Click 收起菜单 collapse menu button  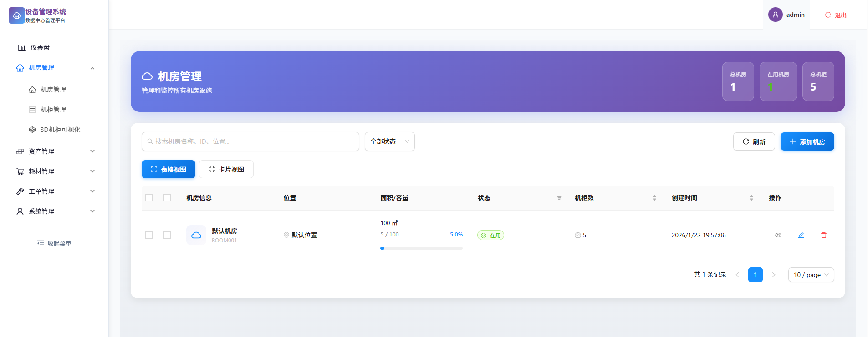tap(54, 243)
